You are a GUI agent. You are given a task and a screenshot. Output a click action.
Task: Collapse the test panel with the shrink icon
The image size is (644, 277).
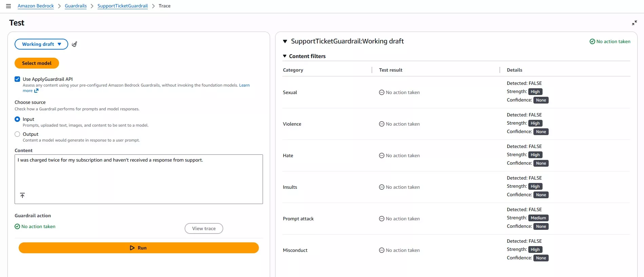tap(634, 23)
